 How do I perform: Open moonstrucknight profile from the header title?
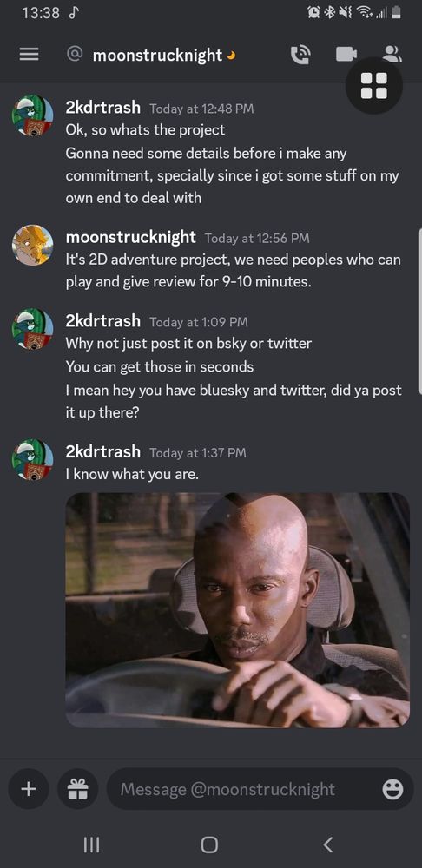[157, 55]
